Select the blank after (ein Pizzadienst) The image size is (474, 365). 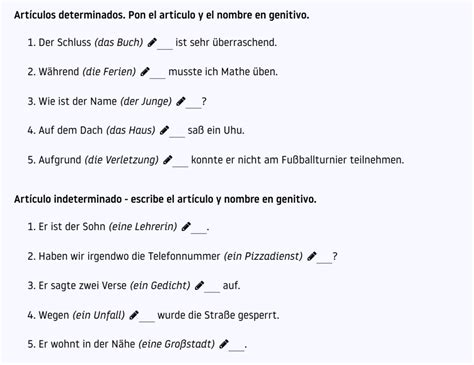(325, 258)
